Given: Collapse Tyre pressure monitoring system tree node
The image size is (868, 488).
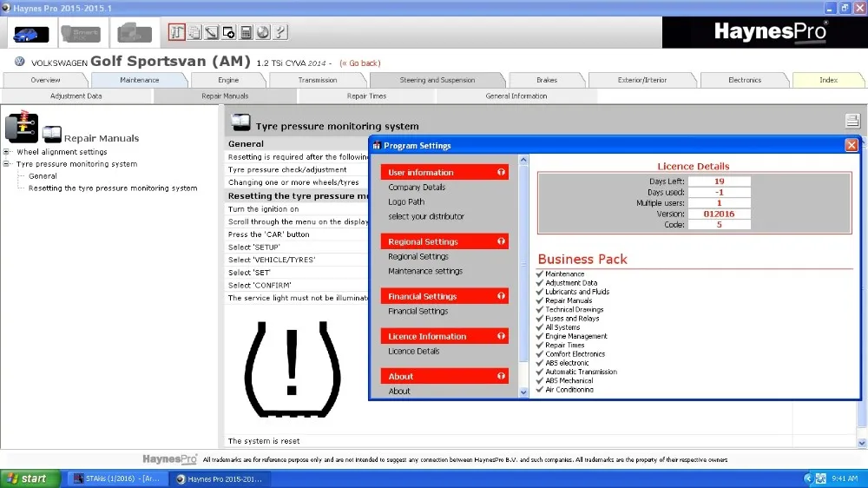Looking at the screenshot, I should (x=6, y=164).
